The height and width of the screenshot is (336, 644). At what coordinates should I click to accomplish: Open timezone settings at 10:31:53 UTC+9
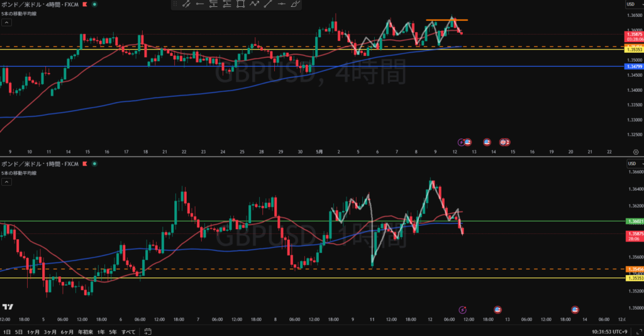point(609,332)
